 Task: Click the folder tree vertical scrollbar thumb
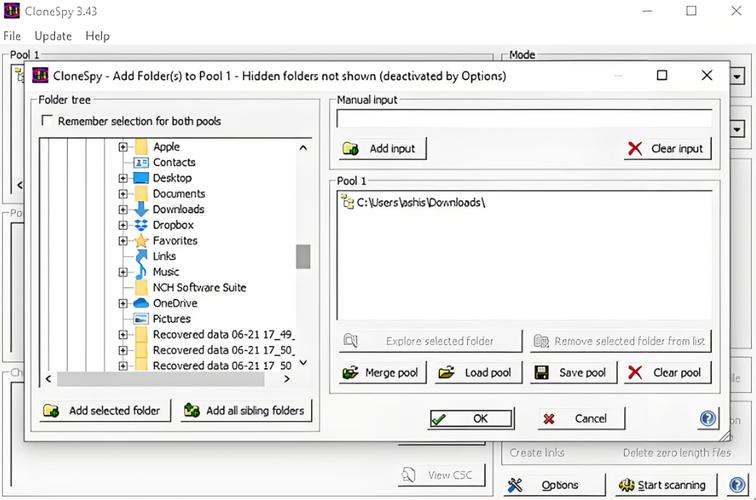pos(303,257)
